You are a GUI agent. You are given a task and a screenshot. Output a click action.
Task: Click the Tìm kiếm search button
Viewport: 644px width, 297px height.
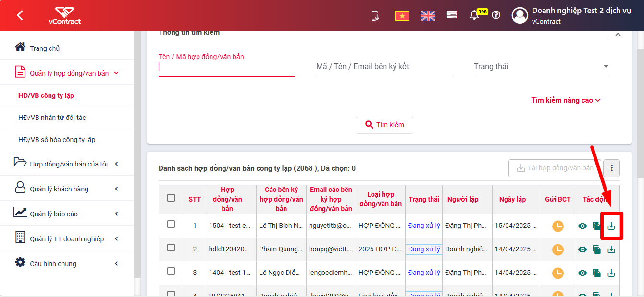pos(384,125)
